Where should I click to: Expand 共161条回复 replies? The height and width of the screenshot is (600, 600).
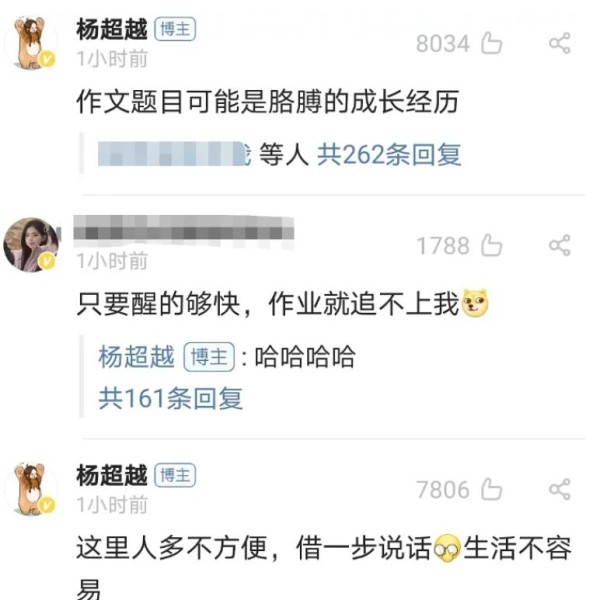tap(171, 398)
